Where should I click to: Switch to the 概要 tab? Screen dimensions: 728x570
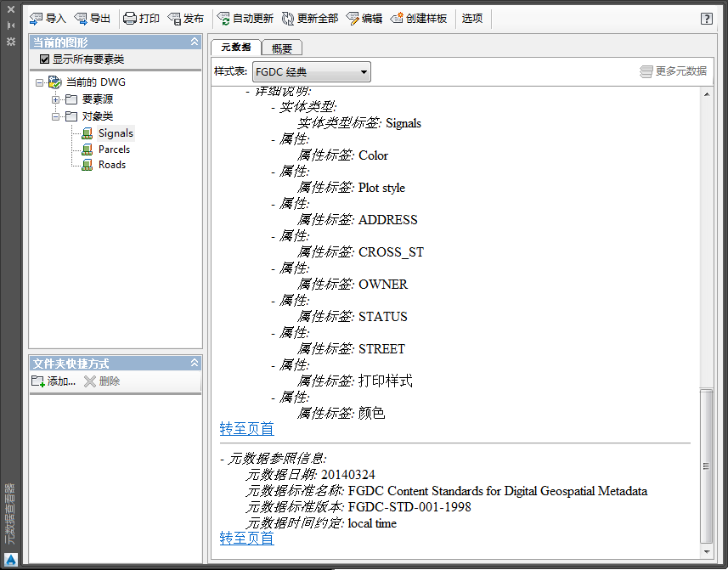(x=282, y=48)
